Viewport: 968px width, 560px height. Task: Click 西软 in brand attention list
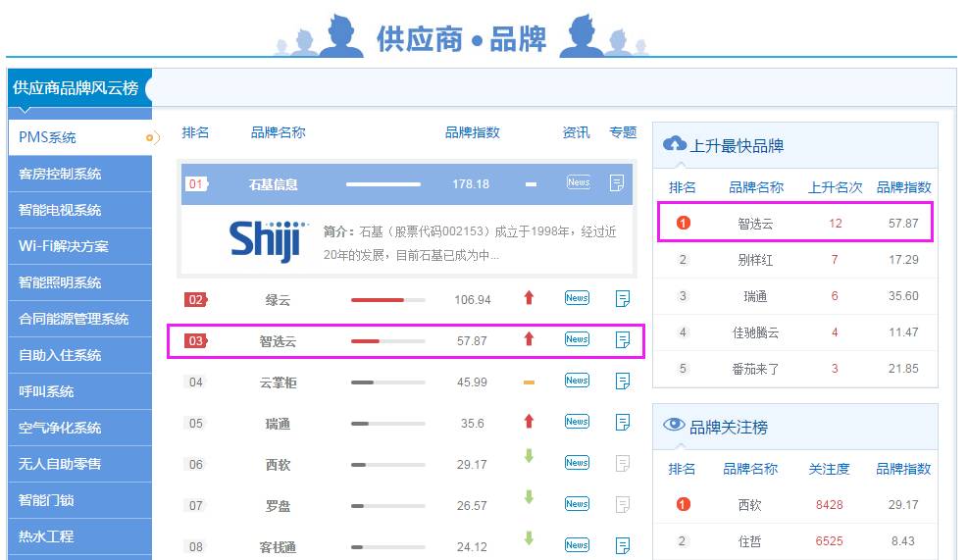tap(749, 505)
